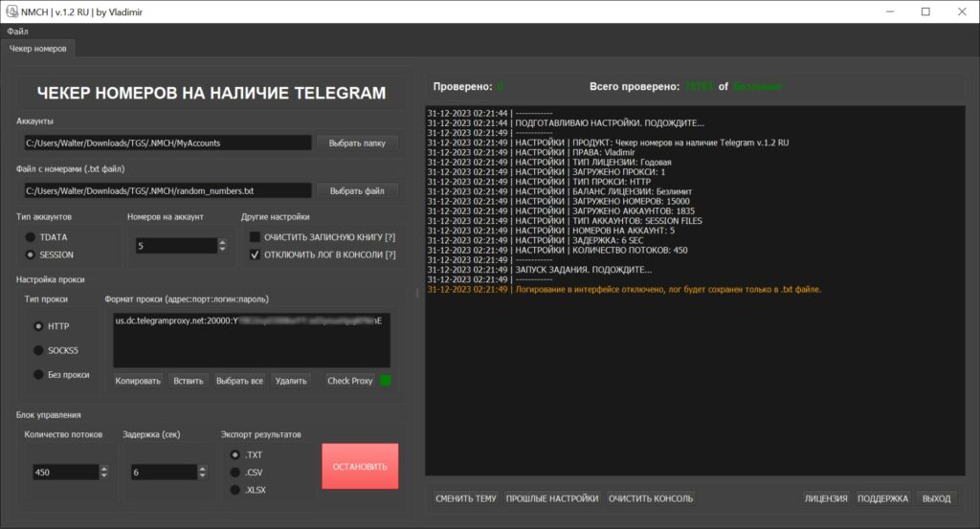Click Копировать button under proxy list
This screenshot has height=529, width=980.
[138, 381]
